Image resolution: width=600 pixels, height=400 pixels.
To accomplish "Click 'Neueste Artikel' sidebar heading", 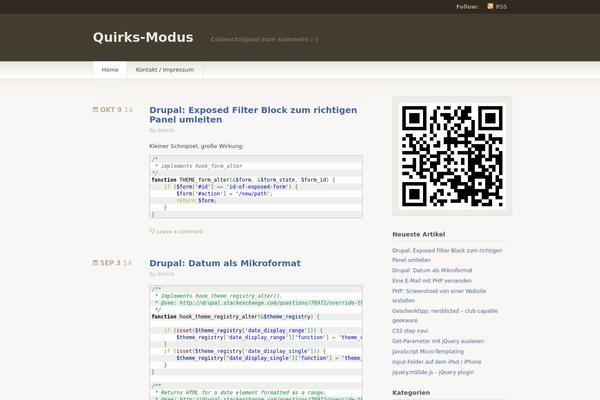I will tap(419, 234).
